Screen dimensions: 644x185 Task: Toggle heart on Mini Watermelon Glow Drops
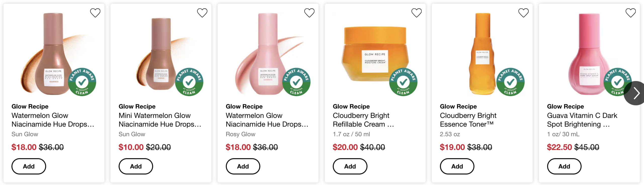click(x=202, y=13)
